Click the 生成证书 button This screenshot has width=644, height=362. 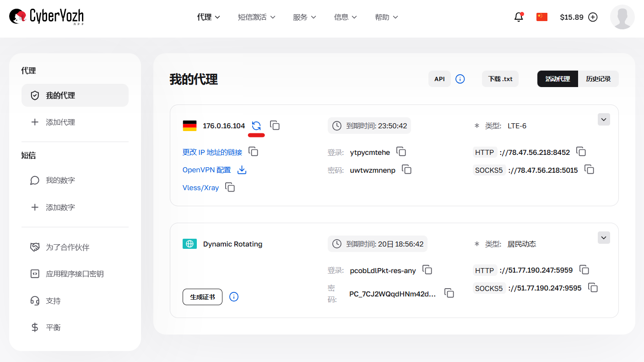(202, 296)
